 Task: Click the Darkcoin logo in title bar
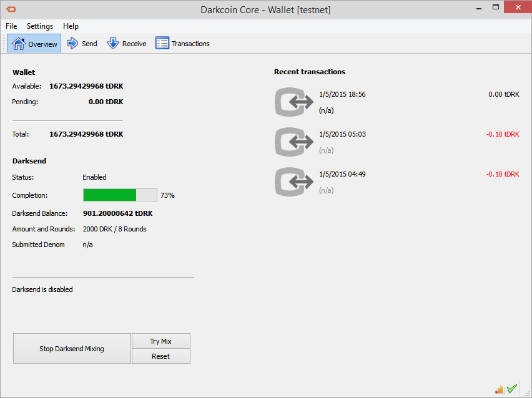point(11,9)
